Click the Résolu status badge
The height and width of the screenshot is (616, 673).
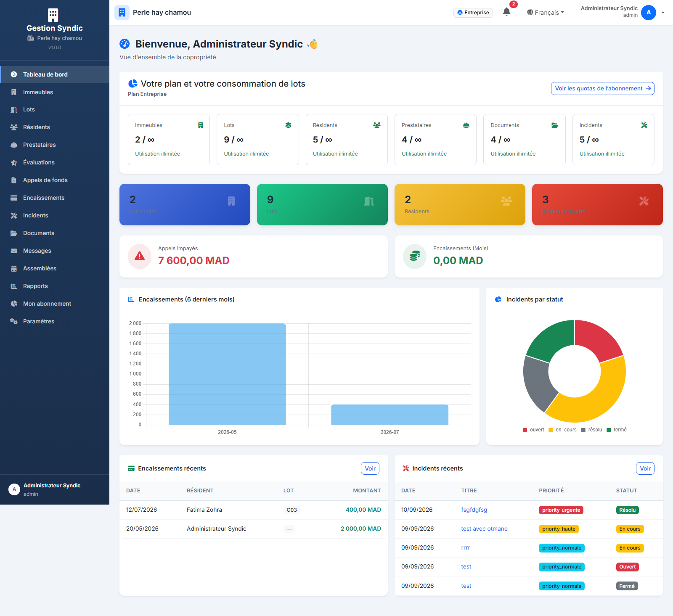(x=627, y=510)
